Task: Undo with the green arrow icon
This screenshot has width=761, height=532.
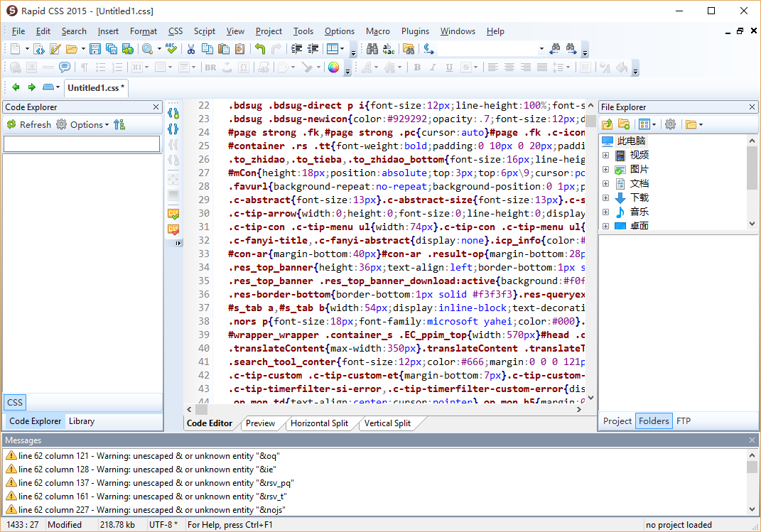Action: 260,48
